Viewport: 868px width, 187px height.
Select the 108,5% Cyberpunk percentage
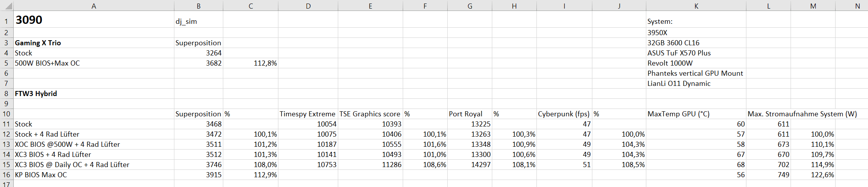tap(619, 165)
